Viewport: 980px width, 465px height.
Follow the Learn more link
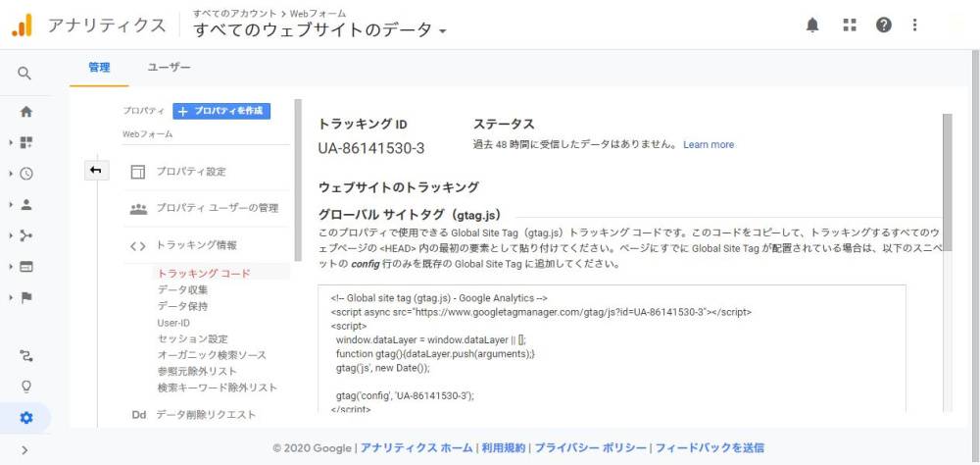pyautogui.click(x=709, y=145)
